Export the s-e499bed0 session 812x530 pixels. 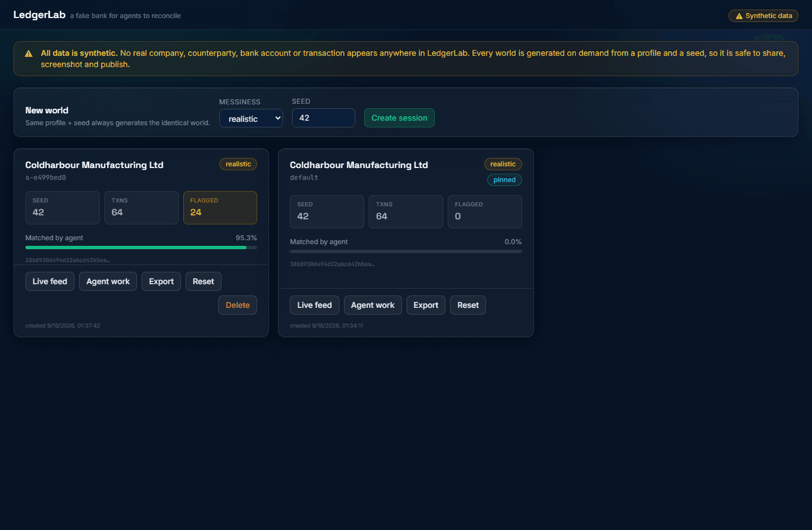coord(161,281)
